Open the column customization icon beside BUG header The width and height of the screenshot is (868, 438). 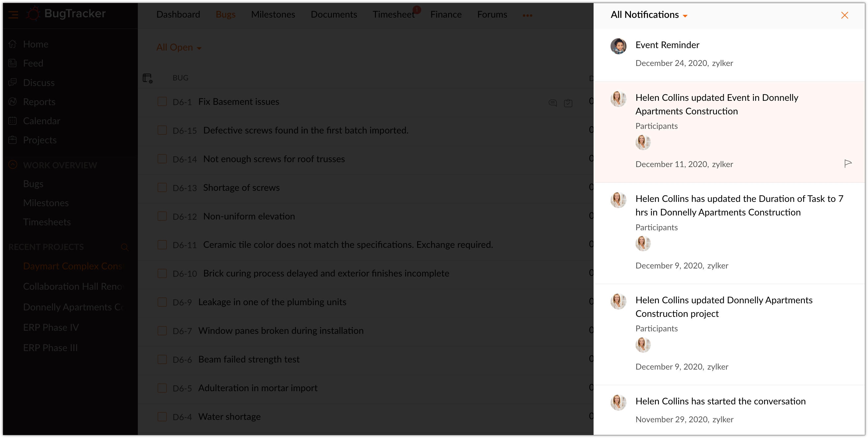(x=148, y=78)
